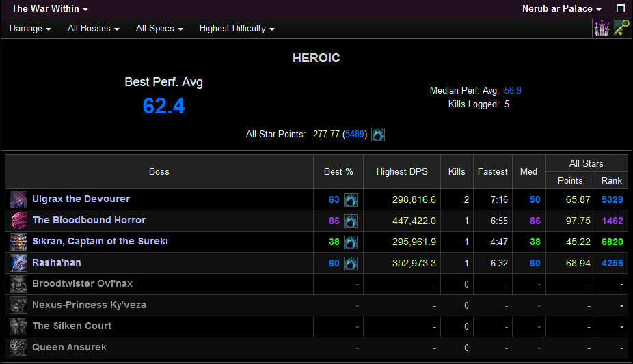Screen dimensions: 633x364
Task: Click Rasha'nan best percent 60
Action: 334,263
